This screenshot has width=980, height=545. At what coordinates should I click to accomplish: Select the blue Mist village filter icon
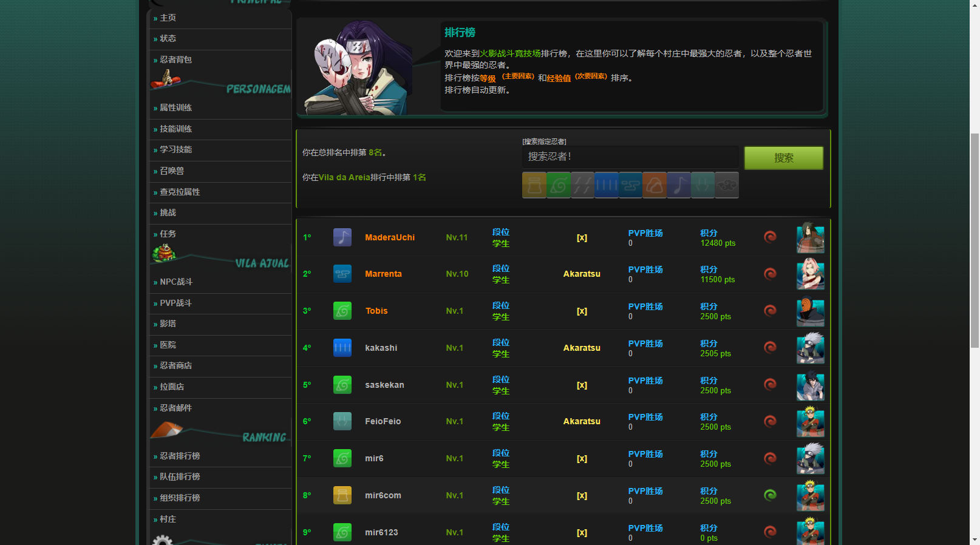pos(606,185)
